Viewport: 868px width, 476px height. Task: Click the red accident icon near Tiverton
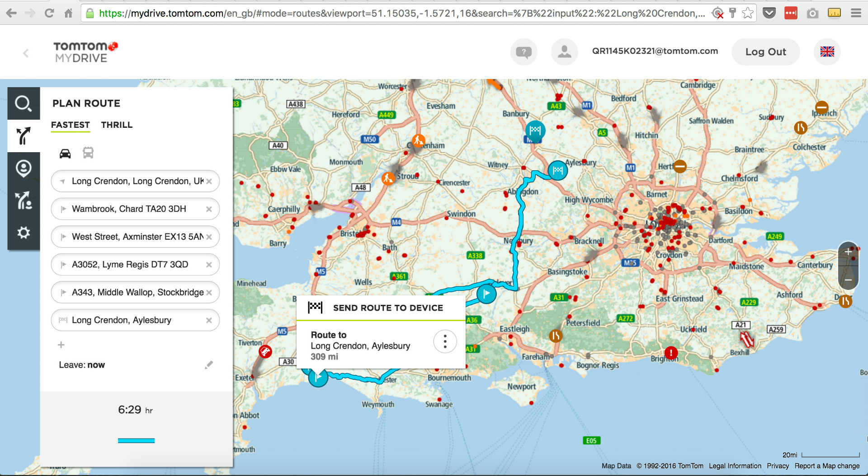click(265, 351)
